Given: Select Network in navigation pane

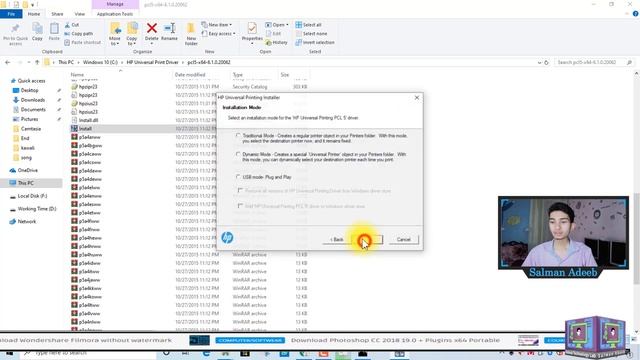Looking at the screenshot, I should 27,222.
